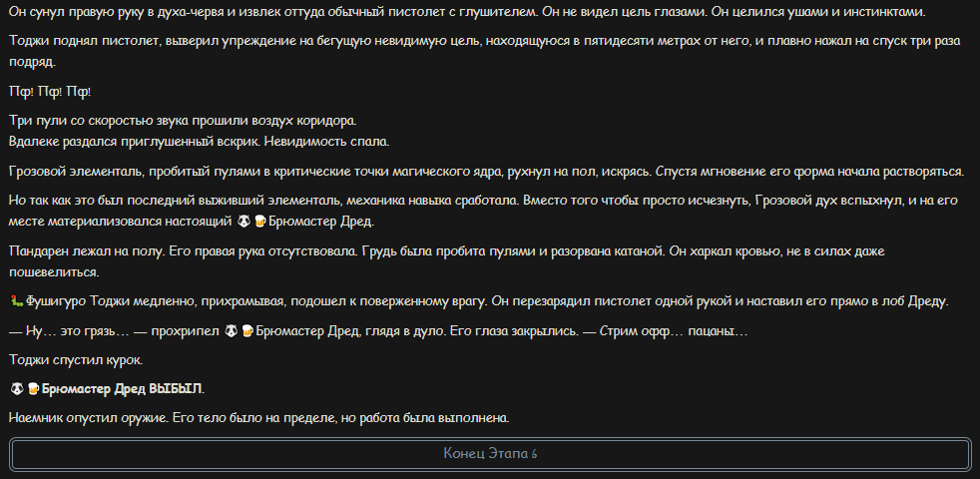Click the beer mug emoji after 'материализовался настоящий'
The height and width of the screenshot is (479, 980).
[260, 222]
